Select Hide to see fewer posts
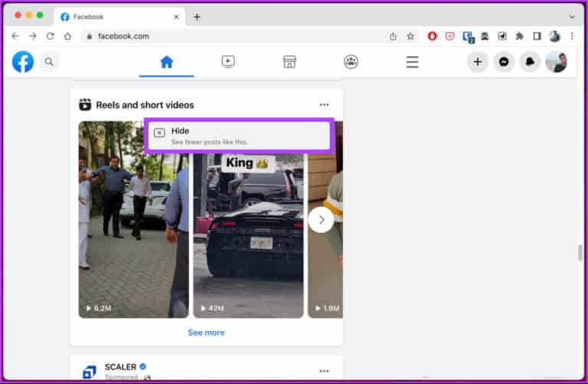The width and height of the screenshot is (588, 384). [239, 136]
